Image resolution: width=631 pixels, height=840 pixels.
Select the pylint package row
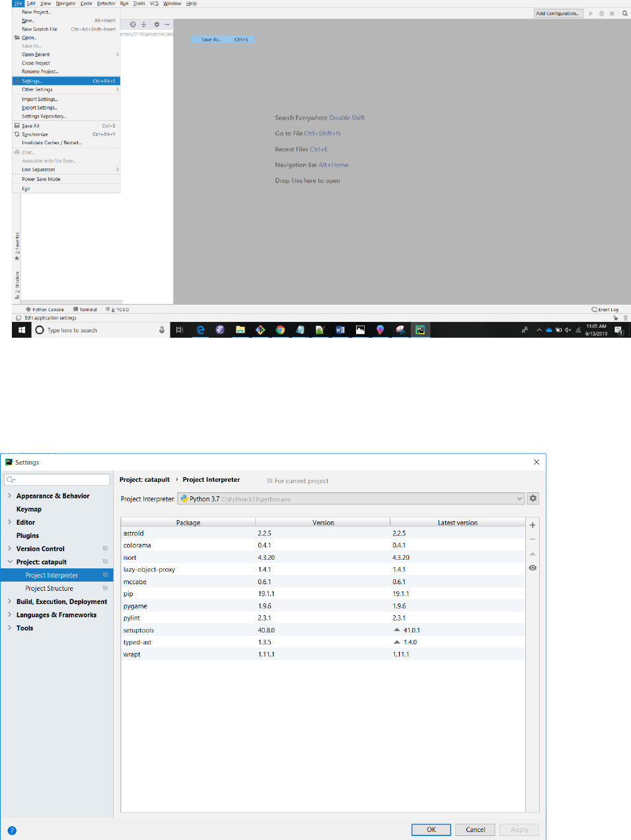coord(323,618)
